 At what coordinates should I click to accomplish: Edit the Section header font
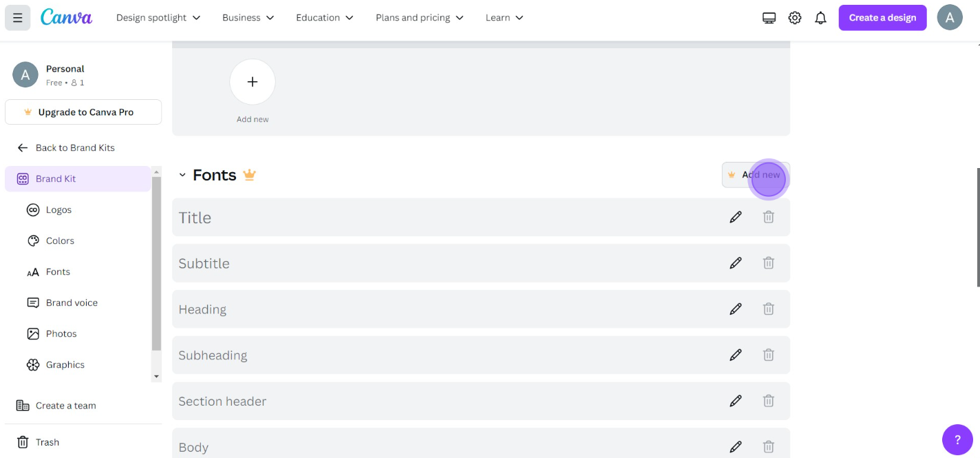(736, 401)
